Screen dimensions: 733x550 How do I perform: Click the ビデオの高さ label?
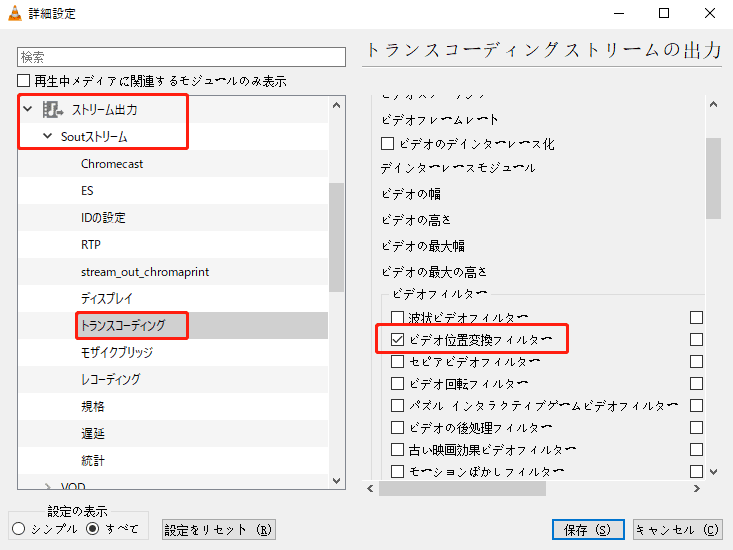416,220
